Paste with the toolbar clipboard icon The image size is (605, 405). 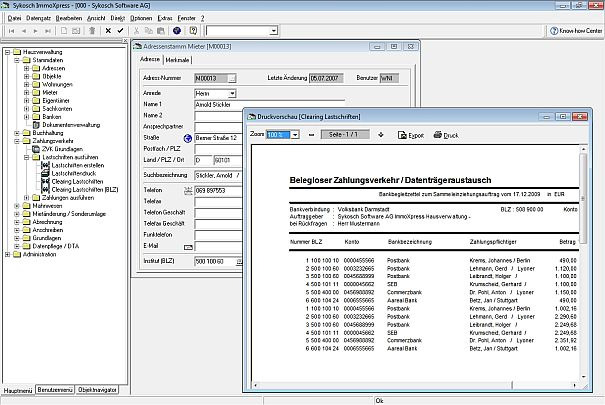click(x=161, y=31)
